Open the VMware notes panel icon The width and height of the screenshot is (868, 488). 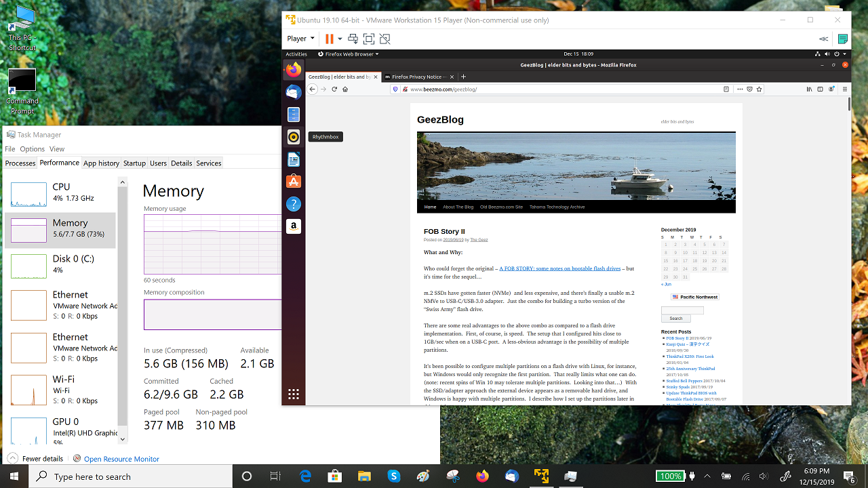[x=843, y=39]
